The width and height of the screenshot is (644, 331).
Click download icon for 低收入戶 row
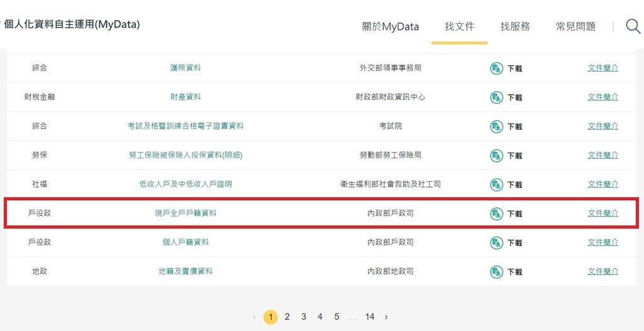coord(496,185)
